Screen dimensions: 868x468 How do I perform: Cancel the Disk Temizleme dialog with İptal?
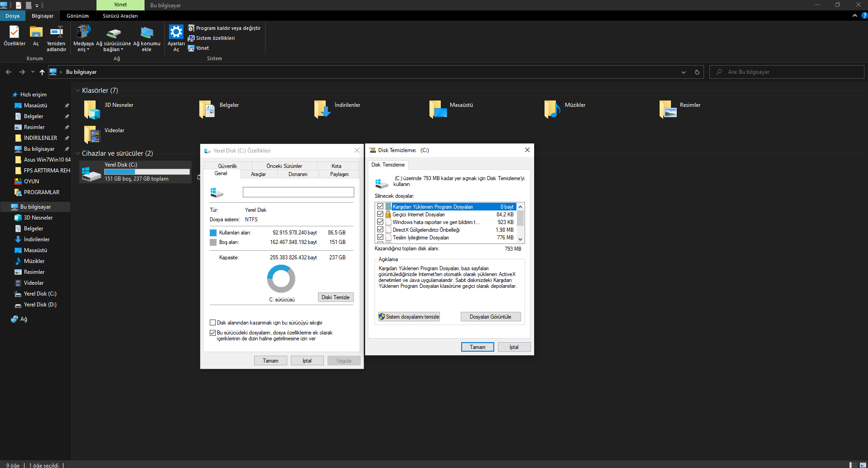[x=514, y=347]
